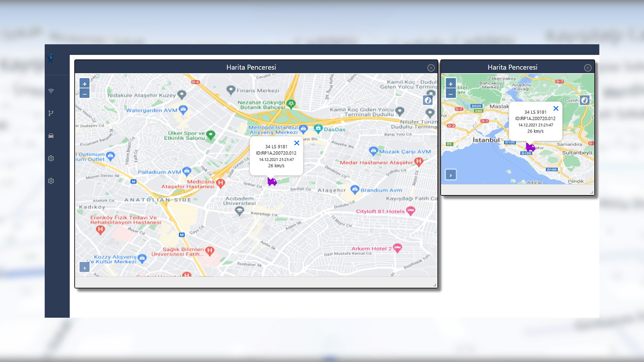Zoom in using plus button on large map

coord(85,84)
